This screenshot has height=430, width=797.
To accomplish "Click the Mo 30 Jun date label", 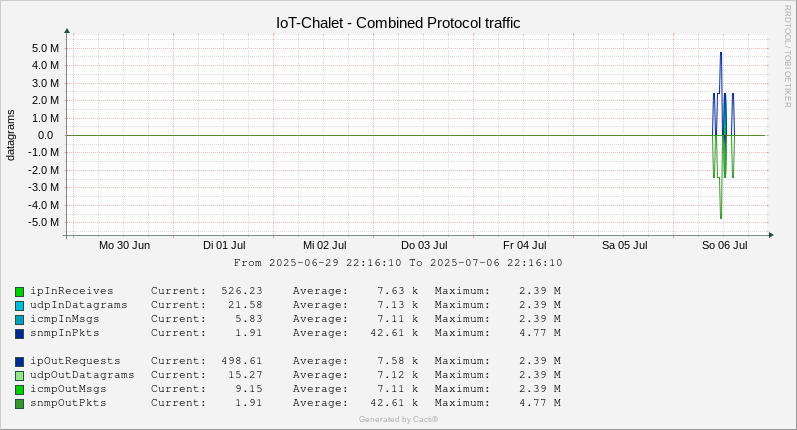I will point(125,245).
